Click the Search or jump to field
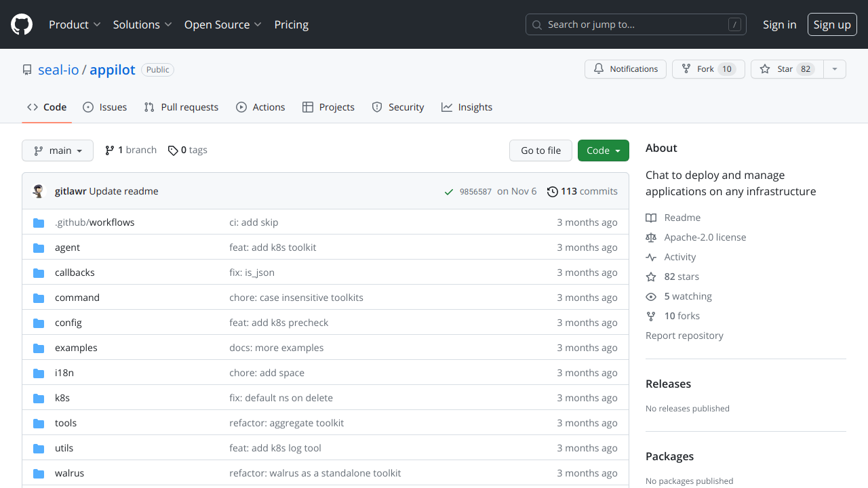868x488 pixels. click(636, 24)
